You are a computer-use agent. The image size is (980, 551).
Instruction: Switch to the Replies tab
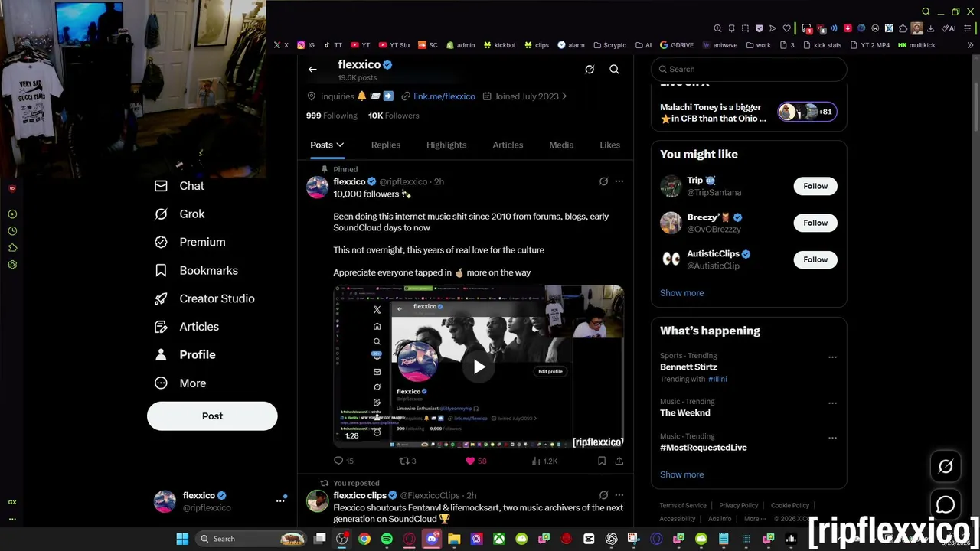tap(386, 145)
